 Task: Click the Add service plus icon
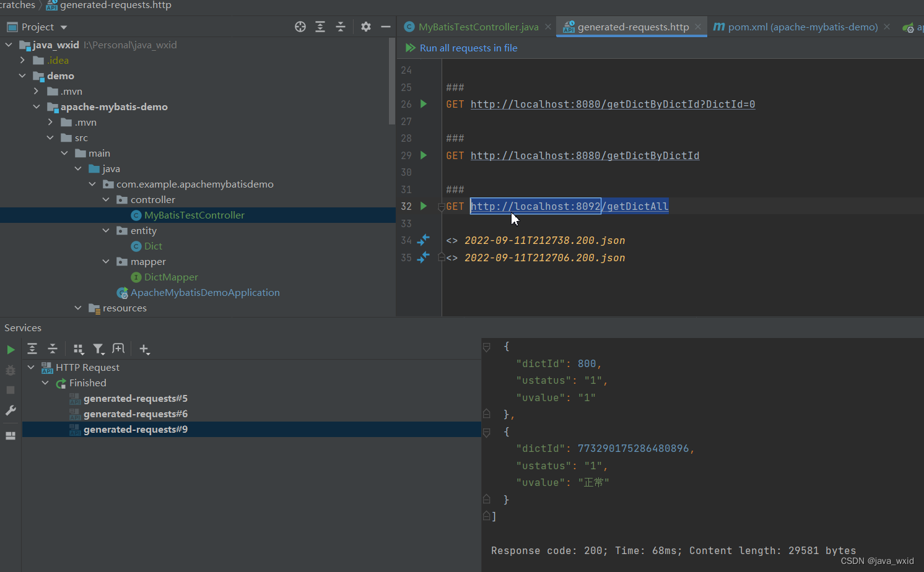click(x=144, y=349)
